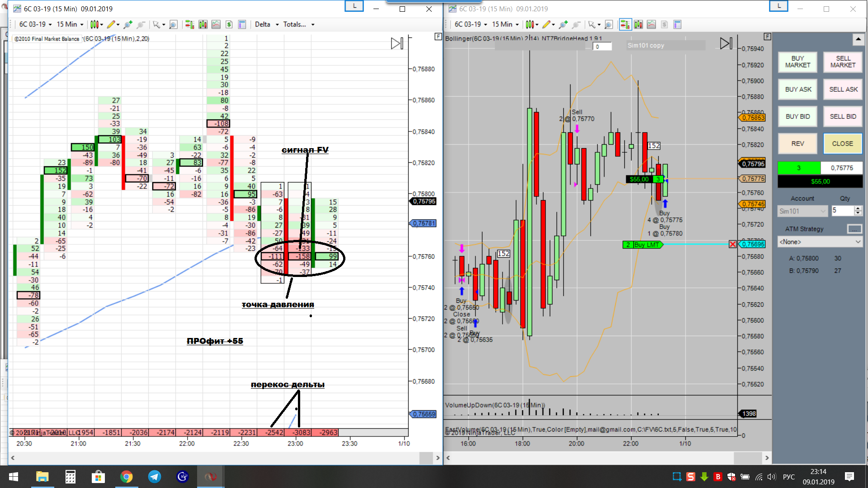Screen dimensions: 868x488
Task: Toggle the F fixed-scale box on left chart
Action: pyautogui.click(x=438, y=37)
